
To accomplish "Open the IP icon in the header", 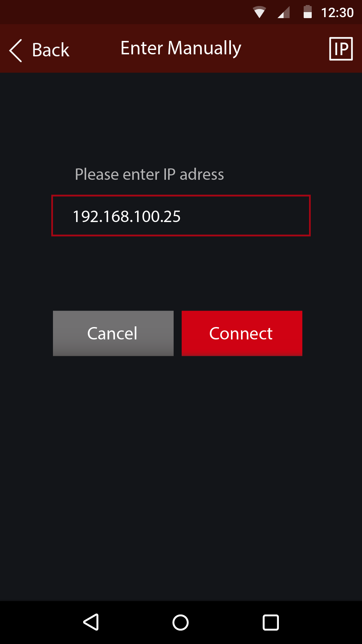I will pyautogui.click(x=341, y=49).
